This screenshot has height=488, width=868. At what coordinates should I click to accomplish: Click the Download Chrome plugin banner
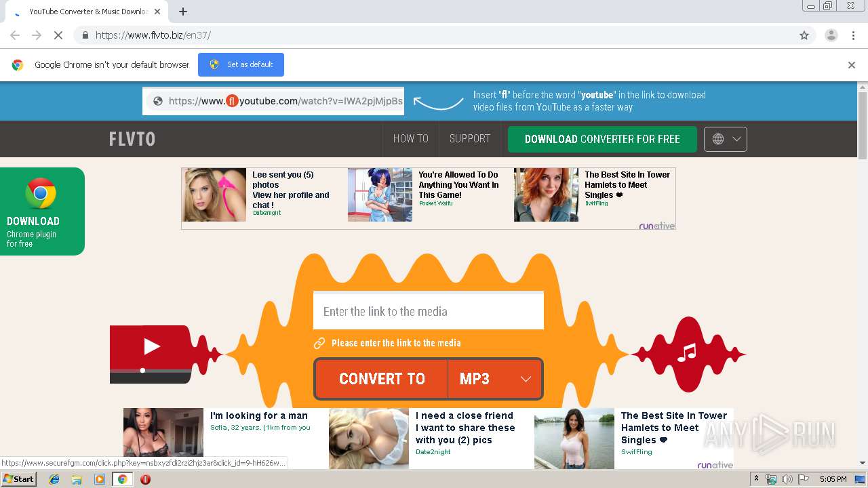(x=42, y=211)
